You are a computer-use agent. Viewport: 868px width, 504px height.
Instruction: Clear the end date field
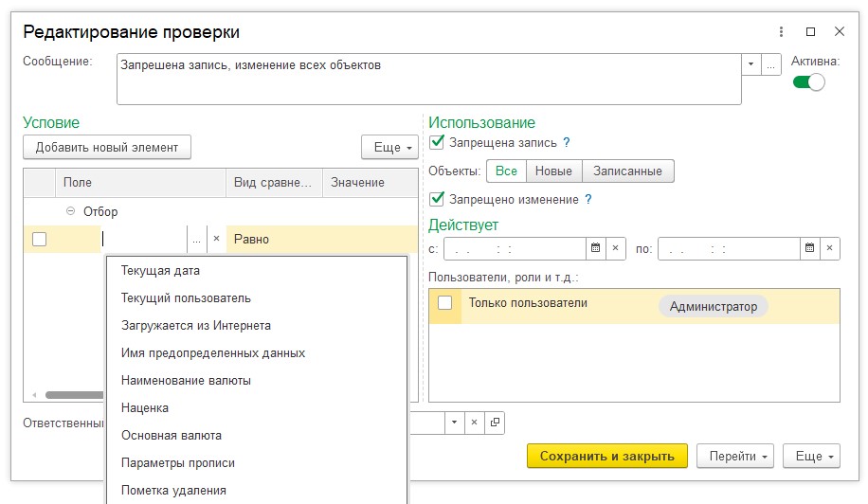click(x=830, y=248)
